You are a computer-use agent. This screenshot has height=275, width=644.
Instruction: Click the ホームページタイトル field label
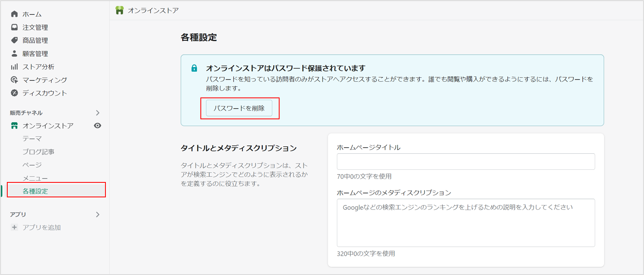pyautogui.click(x=368, y=148)
